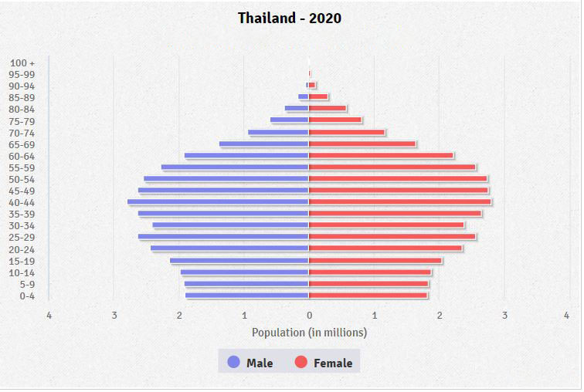
Task: Click the male 75-79 bar
Action: point(290,120)
